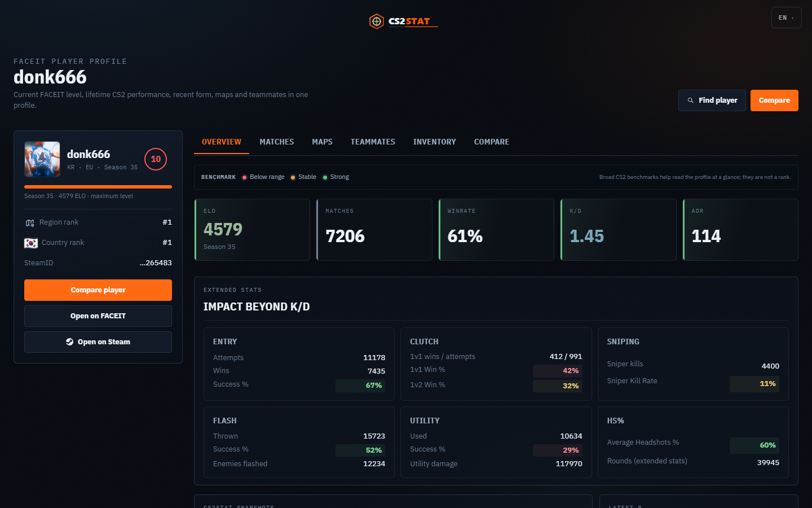Select the Compare tab
The image size is (812, 508).
pos(492,142)
